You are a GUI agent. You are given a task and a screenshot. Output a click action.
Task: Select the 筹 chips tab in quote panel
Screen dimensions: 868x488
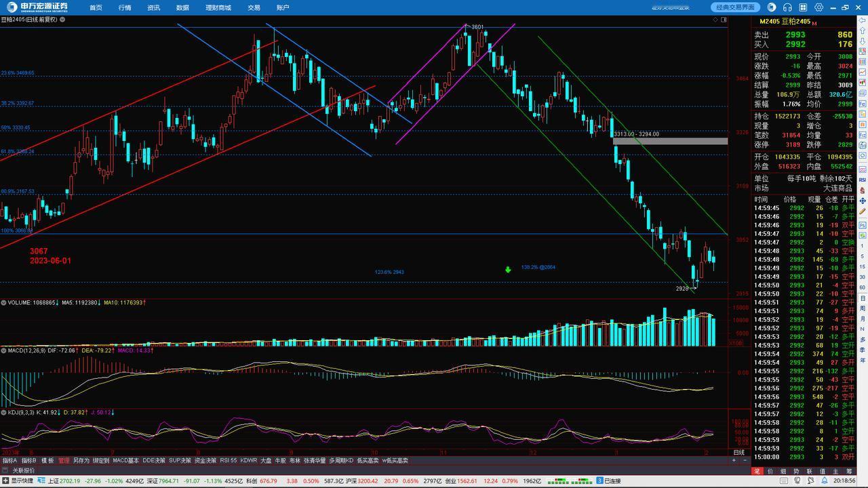pyautogui.click(x=848, y=471)
